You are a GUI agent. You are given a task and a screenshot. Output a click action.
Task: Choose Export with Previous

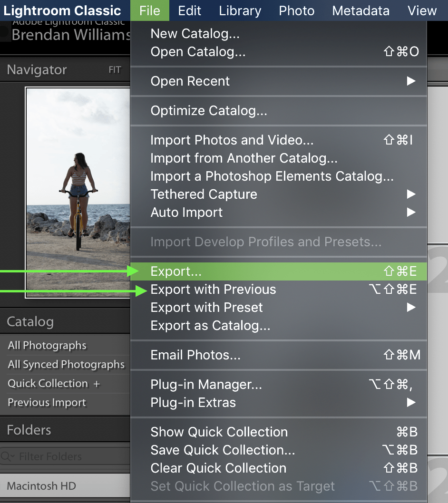point(279,290)
